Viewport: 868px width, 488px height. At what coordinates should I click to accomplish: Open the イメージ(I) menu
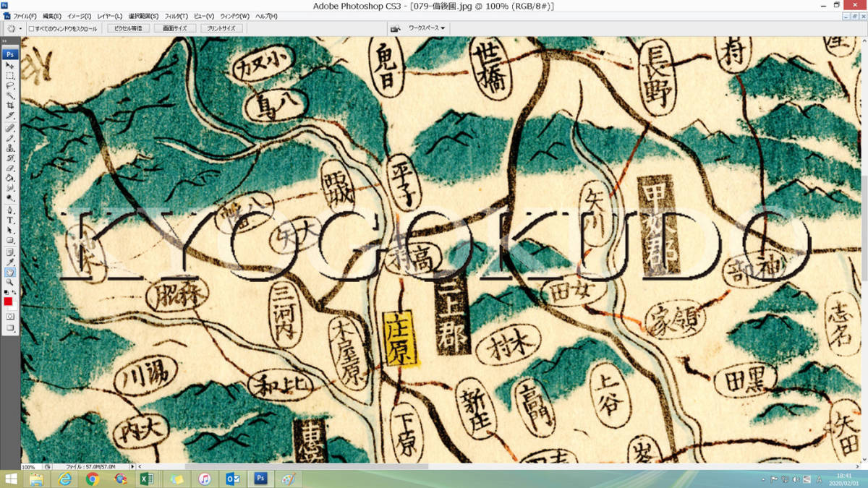point(79,16)
